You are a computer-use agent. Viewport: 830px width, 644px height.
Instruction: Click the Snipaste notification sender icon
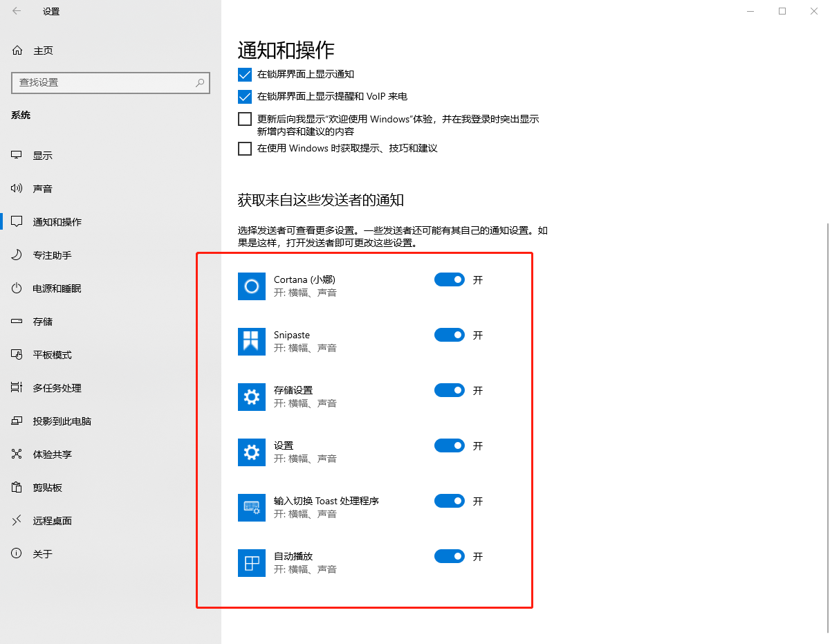[252, 341]
